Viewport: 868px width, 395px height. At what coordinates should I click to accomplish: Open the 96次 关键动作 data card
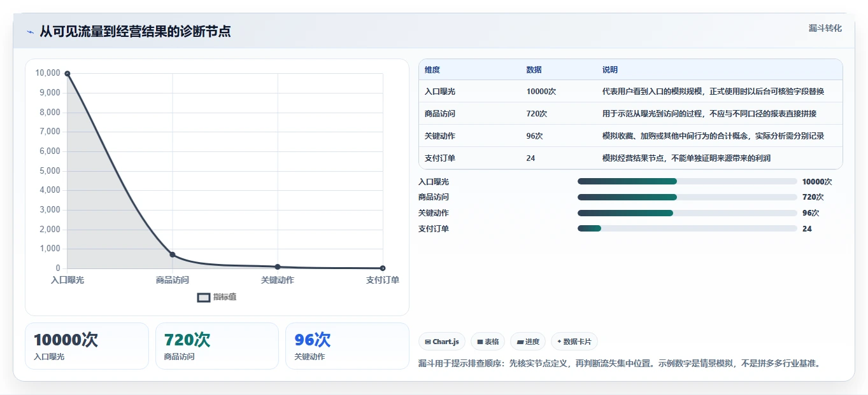click(347, 346)
